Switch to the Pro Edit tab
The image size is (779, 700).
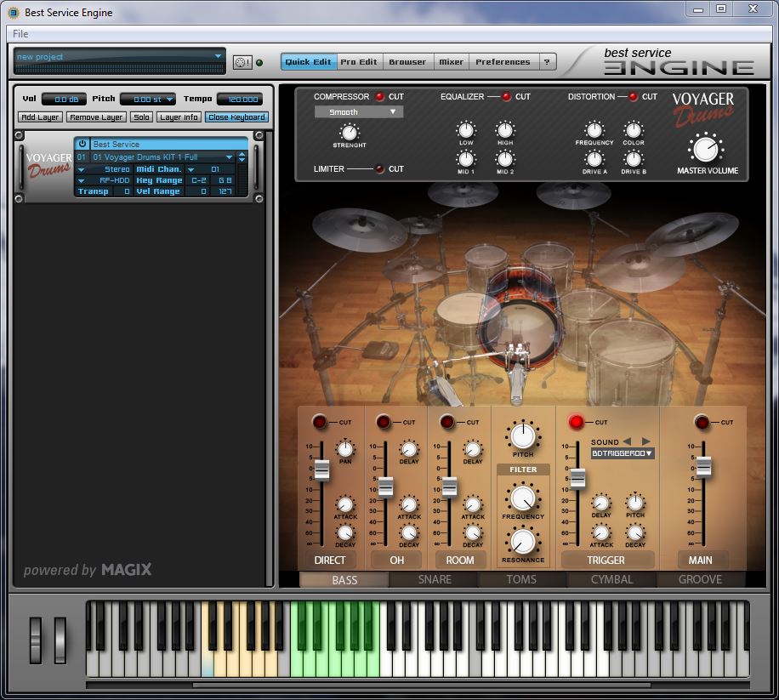point(359,62)
